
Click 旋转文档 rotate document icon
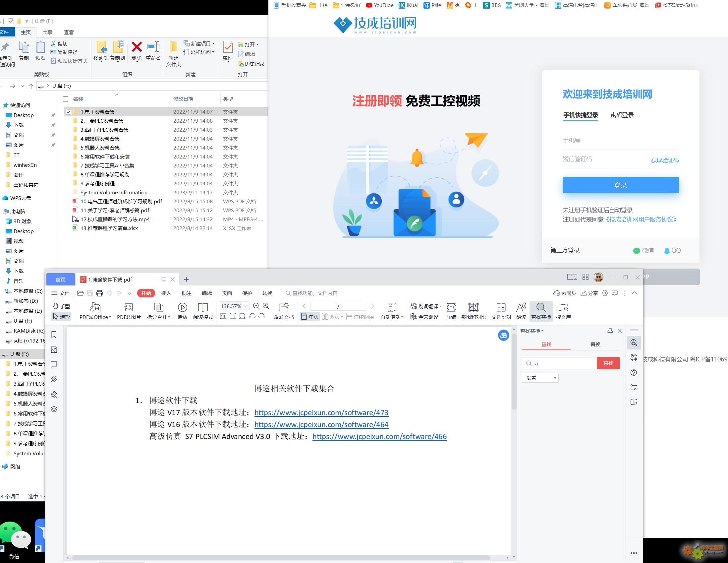click(x=284, y=307)
